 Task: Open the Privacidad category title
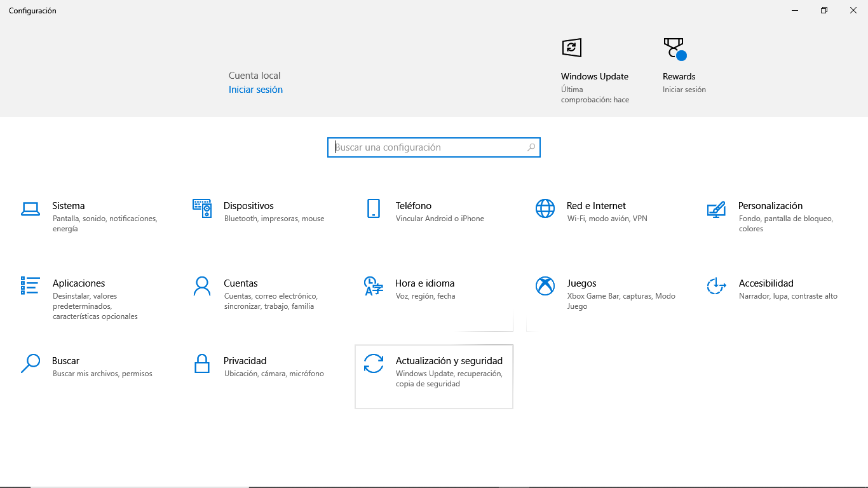[x=245, y=361]
